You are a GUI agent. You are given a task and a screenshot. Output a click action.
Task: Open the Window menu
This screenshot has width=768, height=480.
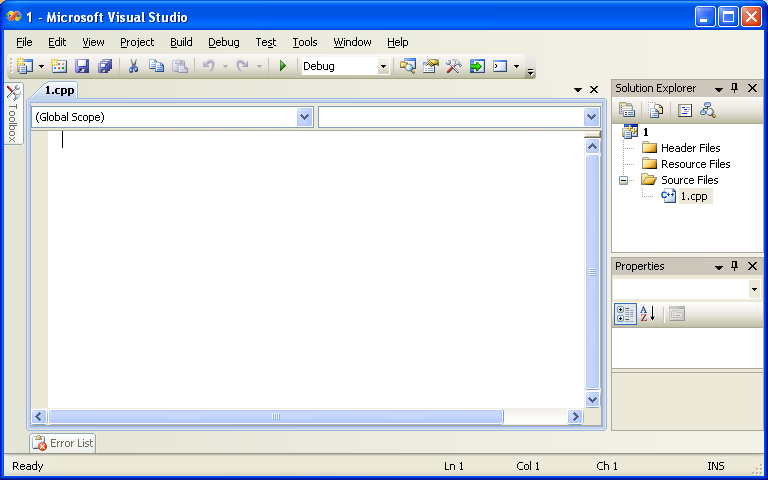(x=352, y=42)
